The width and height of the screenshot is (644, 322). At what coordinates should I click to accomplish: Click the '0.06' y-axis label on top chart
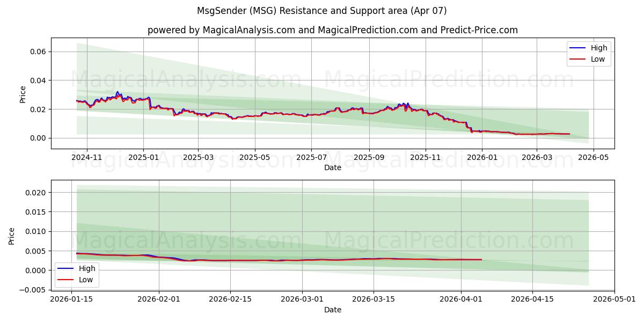38,52
